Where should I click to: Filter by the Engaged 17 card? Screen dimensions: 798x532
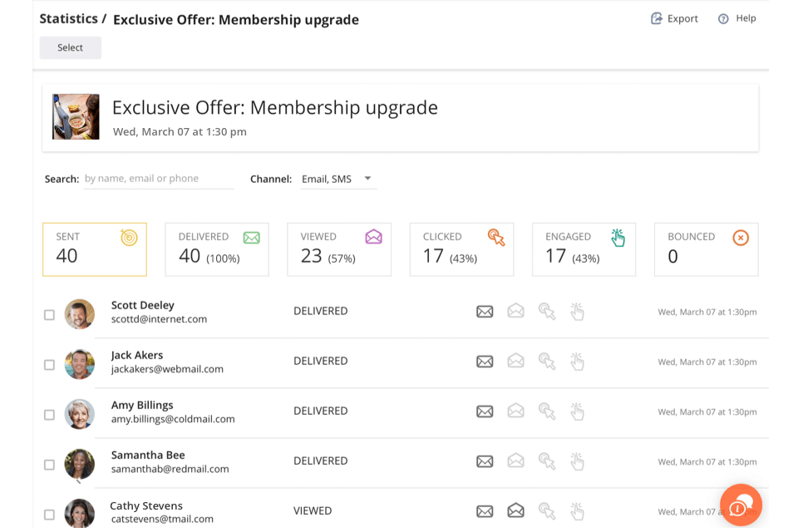click(x=584, y=249)
